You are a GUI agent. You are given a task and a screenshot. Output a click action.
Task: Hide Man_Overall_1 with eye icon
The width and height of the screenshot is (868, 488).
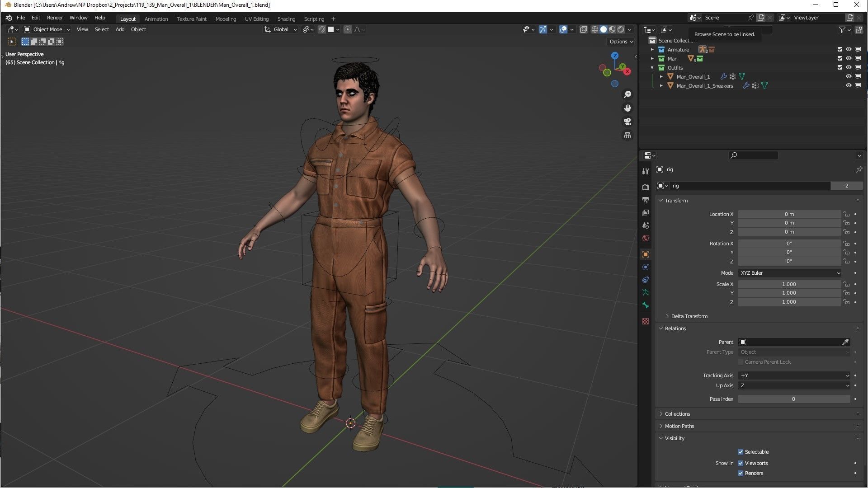pyautogui.click(x=849, y=77)
